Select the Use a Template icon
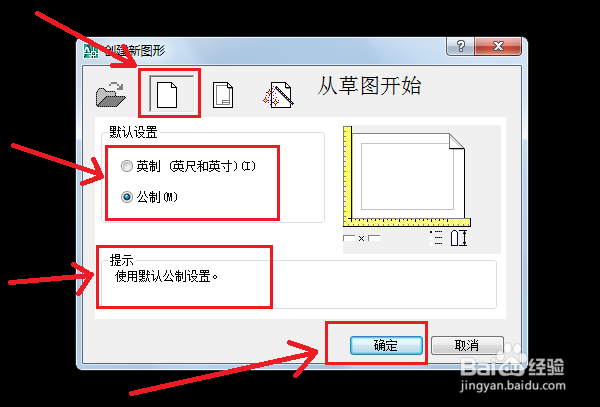Screen dimensions: 600x407 (223, 94)
